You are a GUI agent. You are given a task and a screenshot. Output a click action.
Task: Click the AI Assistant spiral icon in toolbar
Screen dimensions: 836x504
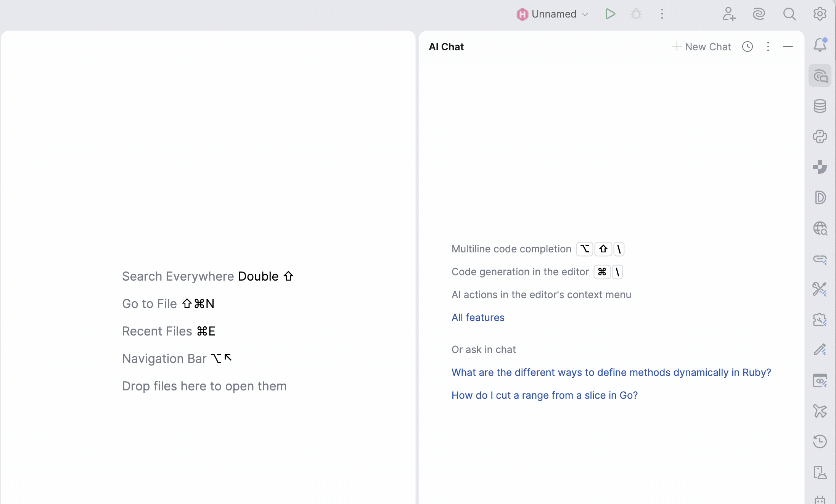tap(759, 14)
